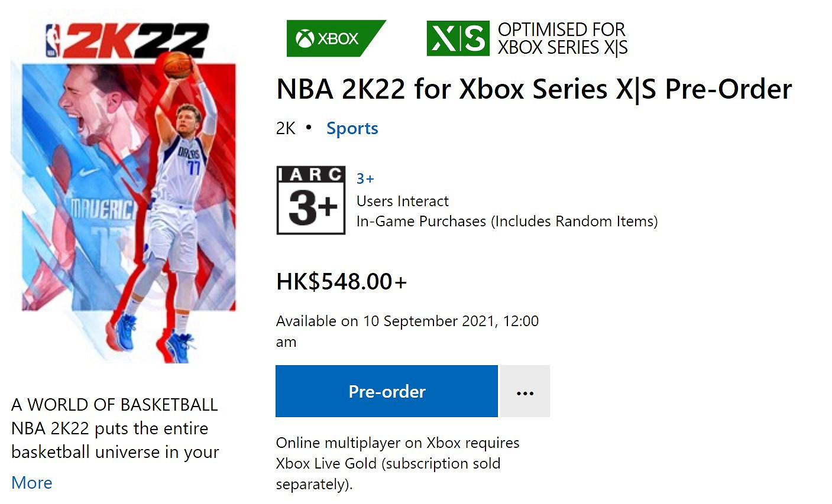Click the IARC 3+ rating icon

click(x=310, y=199)
